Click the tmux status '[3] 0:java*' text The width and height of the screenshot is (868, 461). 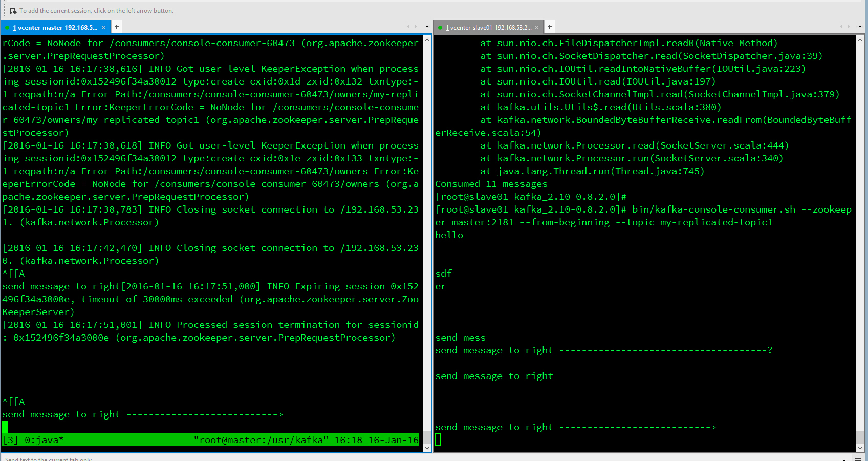33,440
